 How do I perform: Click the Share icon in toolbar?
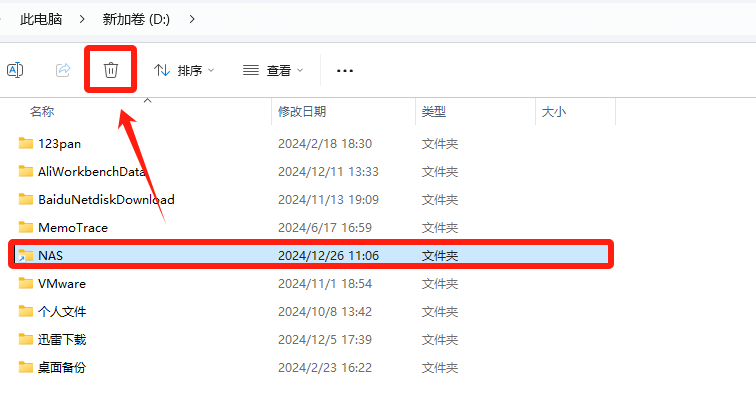tap(63, 70)
